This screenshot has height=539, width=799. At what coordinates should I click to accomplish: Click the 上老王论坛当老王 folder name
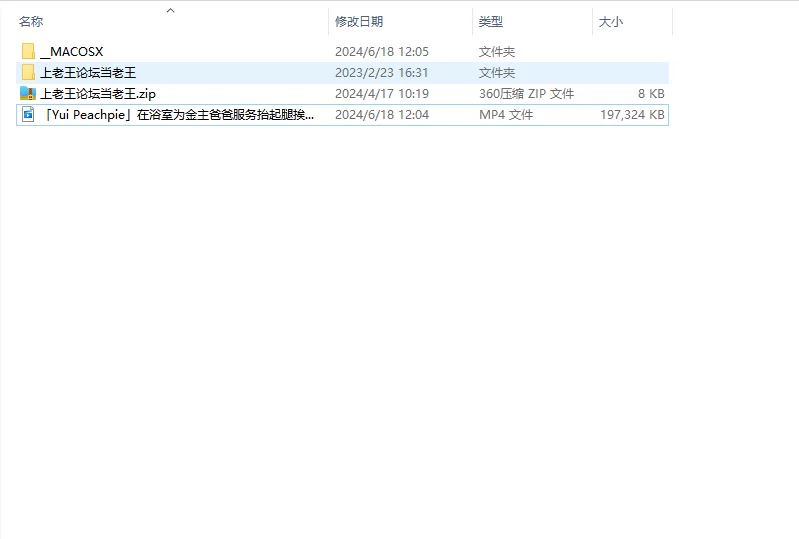(87, 72)
